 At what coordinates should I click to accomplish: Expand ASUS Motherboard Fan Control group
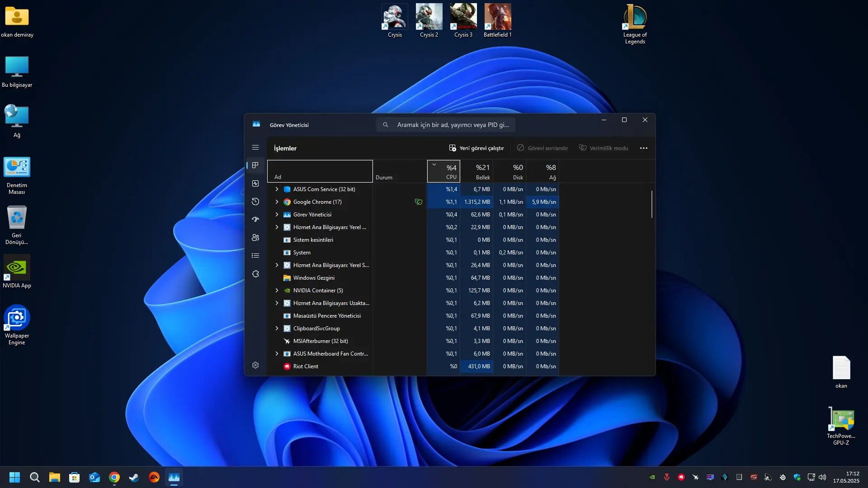tap(277, 354)
